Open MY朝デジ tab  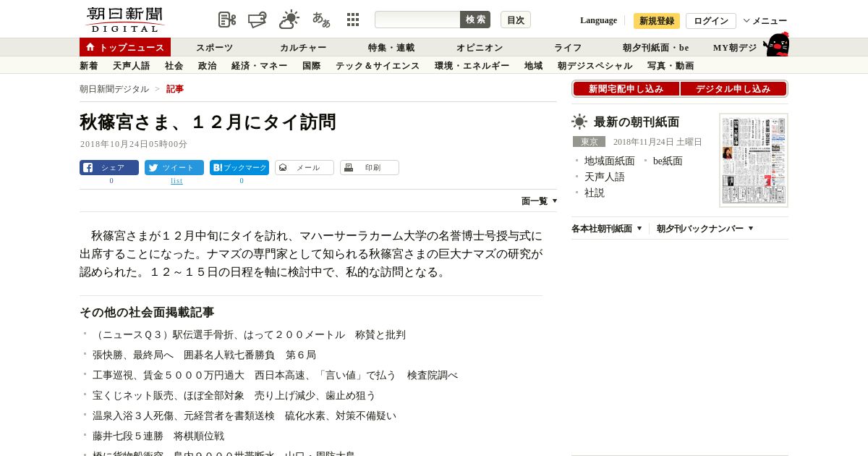[735, 48]
